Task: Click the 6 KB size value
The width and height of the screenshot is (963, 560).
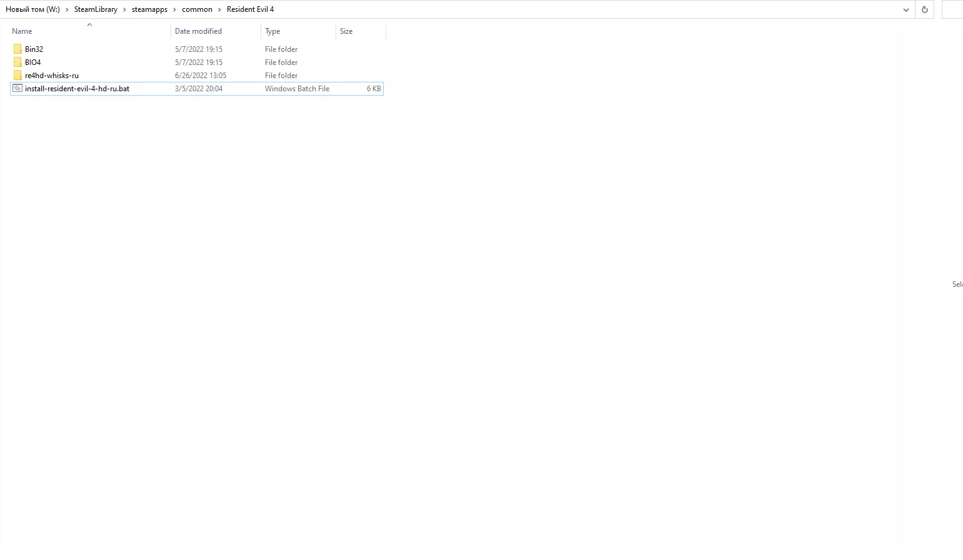Action: pos(374,88)
